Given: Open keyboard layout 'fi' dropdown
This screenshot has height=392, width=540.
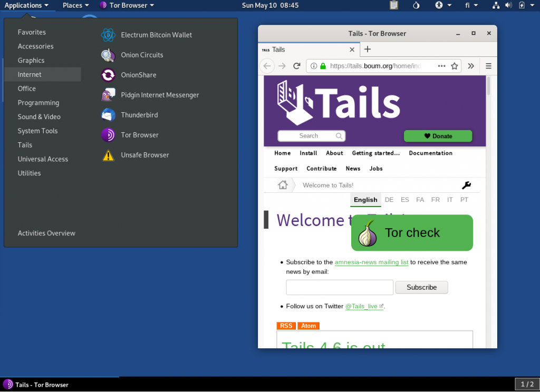Looking at the screenshot, I should coord(471,5).
